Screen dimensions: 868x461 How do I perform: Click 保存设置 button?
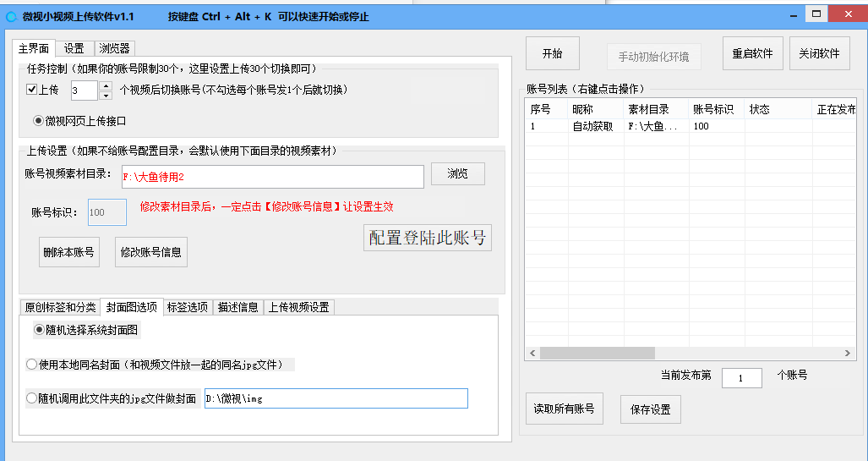click(x=651, y=409)
